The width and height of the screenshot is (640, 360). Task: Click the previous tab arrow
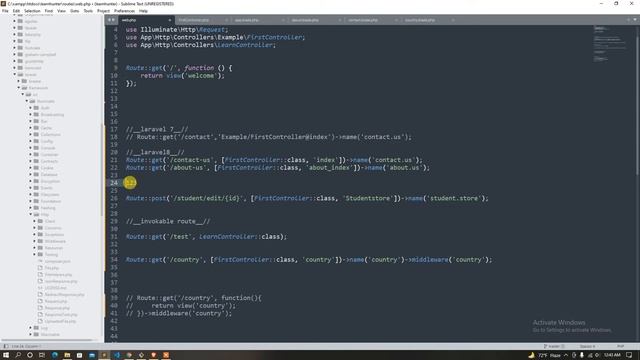109,20
